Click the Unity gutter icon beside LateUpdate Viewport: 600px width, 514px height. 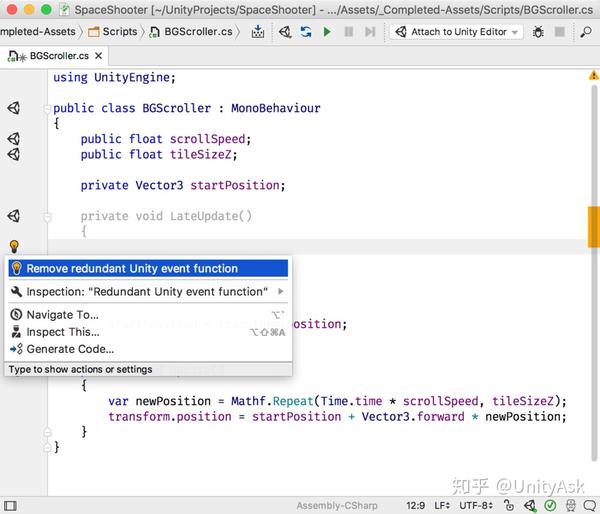pos(13,216)
